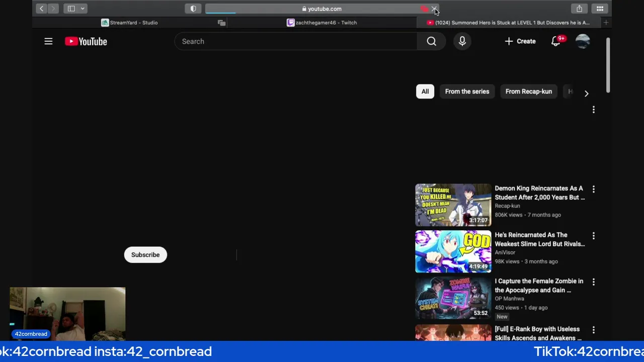Open Demon King Reincarnates video thumbnail
Screen dimensions: 644x362
[453, 205]
